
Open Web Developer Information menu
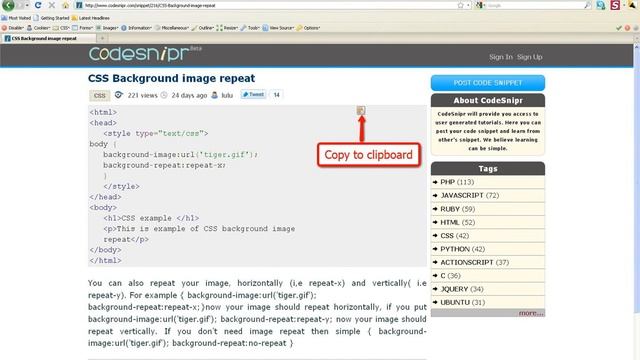[137, 28]
